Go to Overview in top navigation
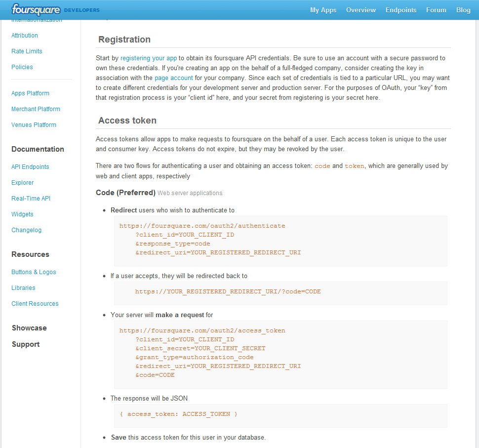This screenshot has height=448, width=479. pos(360,10)
